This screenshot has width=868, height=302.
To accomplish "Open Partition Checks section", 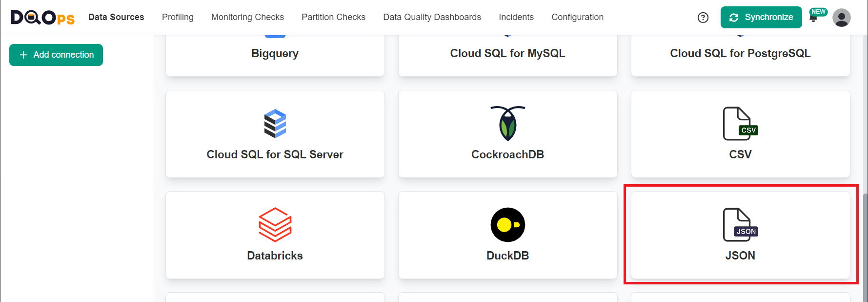I will pyautogui.click(x=333, y=17).
